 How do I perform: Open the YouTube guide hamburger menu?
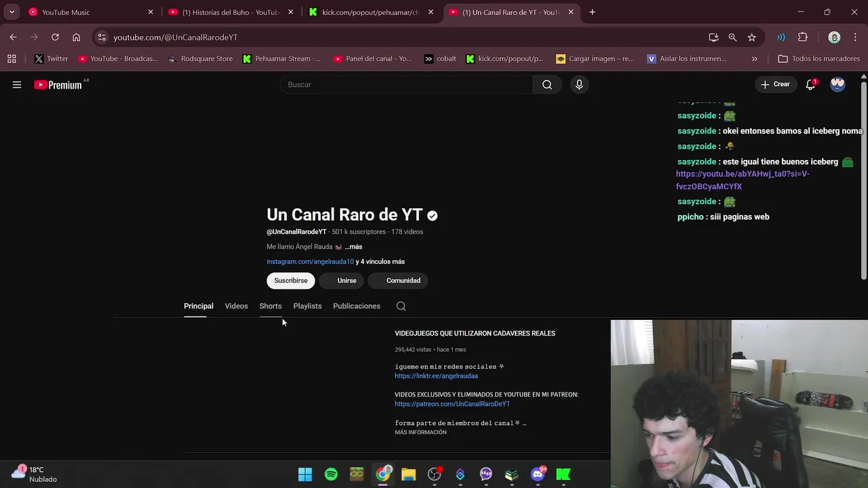17,85
